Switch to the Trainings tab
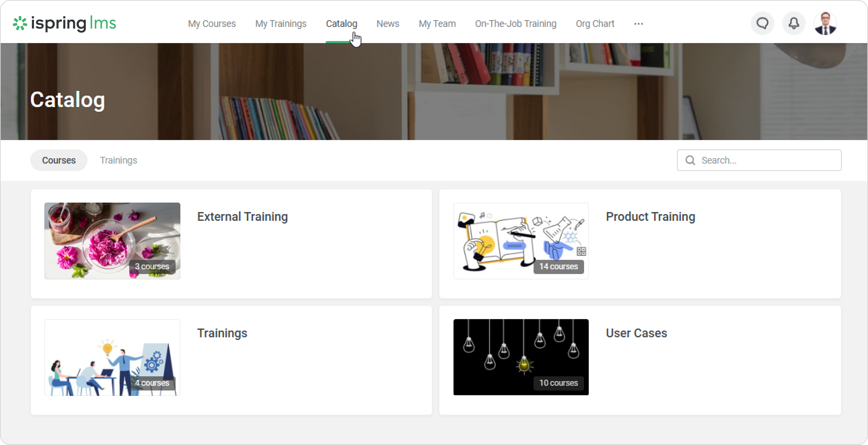Image resolution: width=868 pixels, height=445 pixels. tap(118, 161)
